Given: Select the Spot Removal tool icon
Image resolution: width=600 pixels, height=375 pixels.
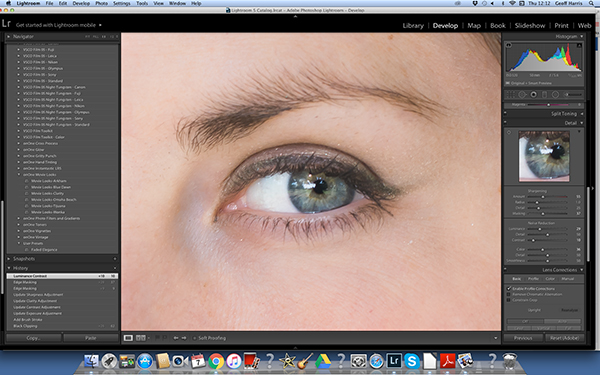Looking at the screenshot, I should [x=522, y=94].
